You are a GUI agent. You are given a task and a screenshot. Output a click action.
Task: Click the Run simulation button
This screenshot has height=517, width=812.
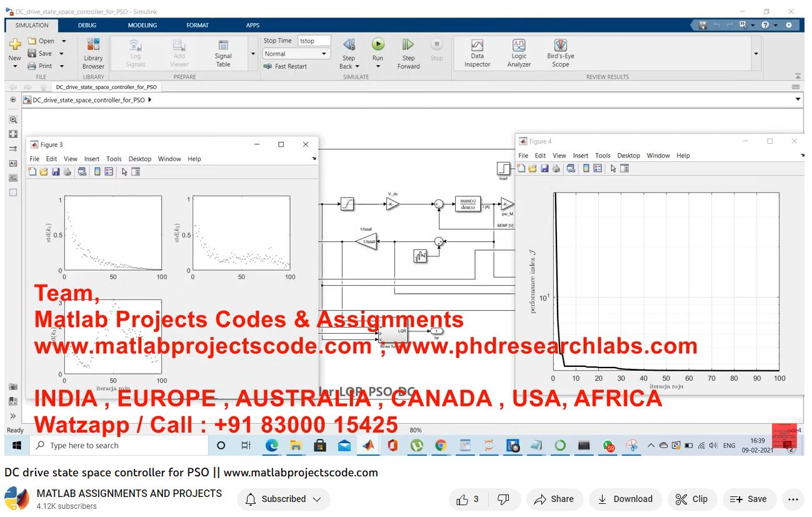pos(378,45)
